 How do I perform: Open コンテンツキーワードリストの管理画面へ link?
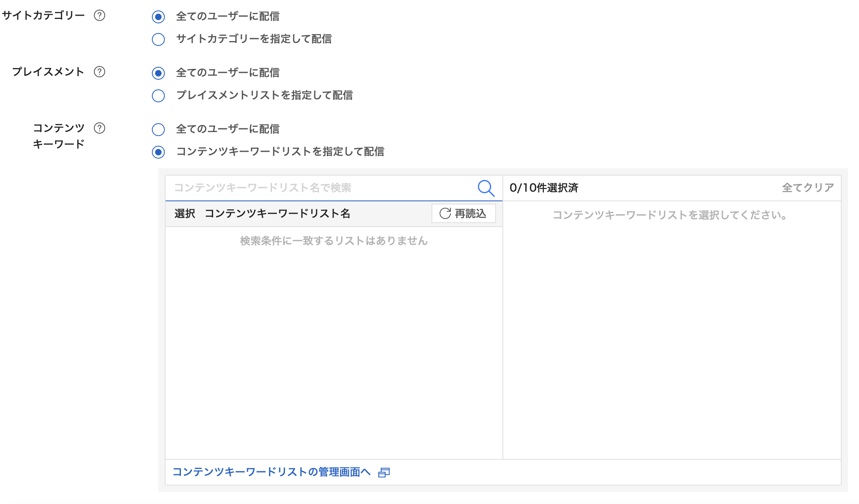point(271,472)
